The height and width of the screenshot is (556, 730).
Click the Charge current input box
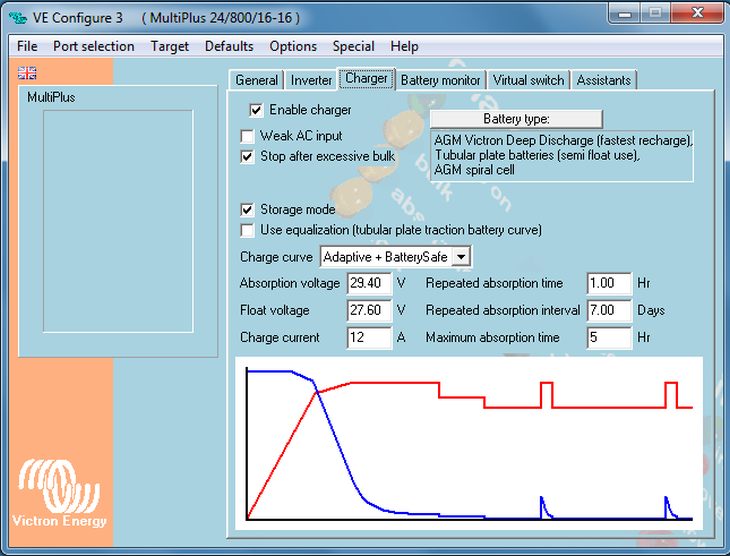[368, 338]
